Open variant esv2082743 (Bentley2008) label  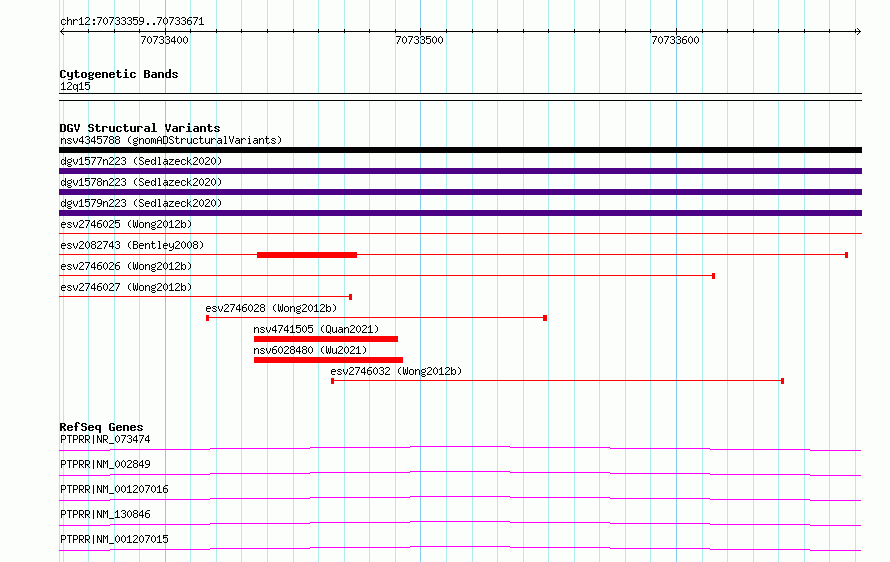pos(132,245)
